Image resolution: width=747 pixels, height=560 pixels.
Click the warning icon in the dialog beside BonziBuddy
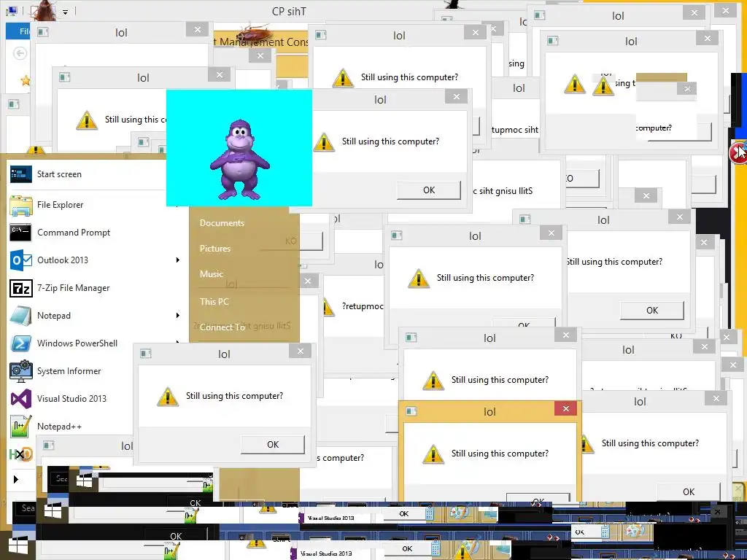pos(324,142)
